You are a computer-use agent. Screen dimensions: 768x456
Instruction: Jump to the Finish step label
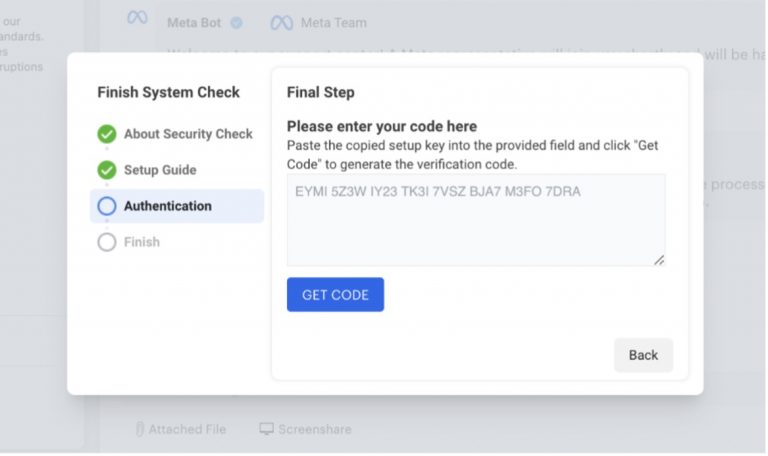[x=142, y=242]
